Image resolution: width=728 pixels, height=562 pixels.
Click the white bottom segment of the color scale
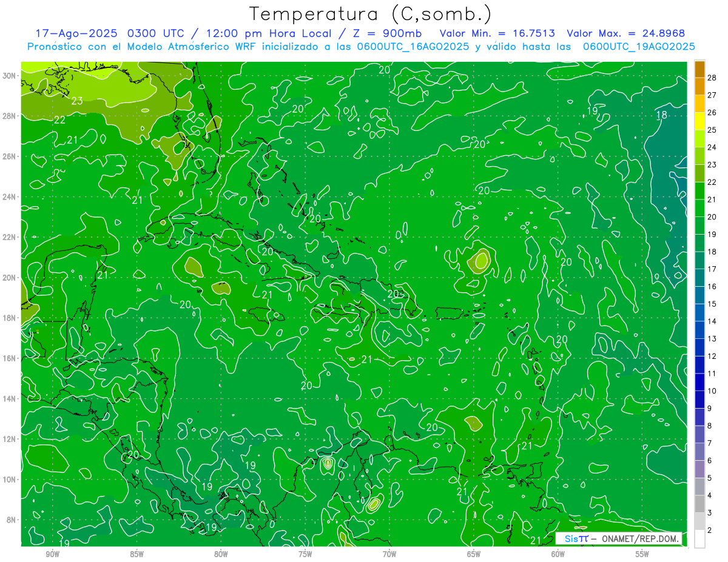click(699, 539)
